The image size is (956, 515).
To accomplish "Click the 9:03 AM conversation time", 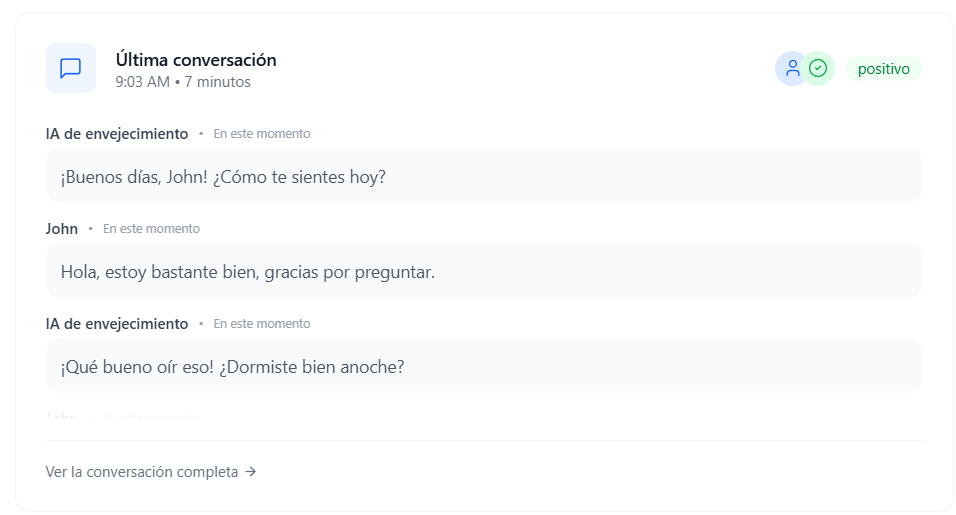I will point(142,82).
